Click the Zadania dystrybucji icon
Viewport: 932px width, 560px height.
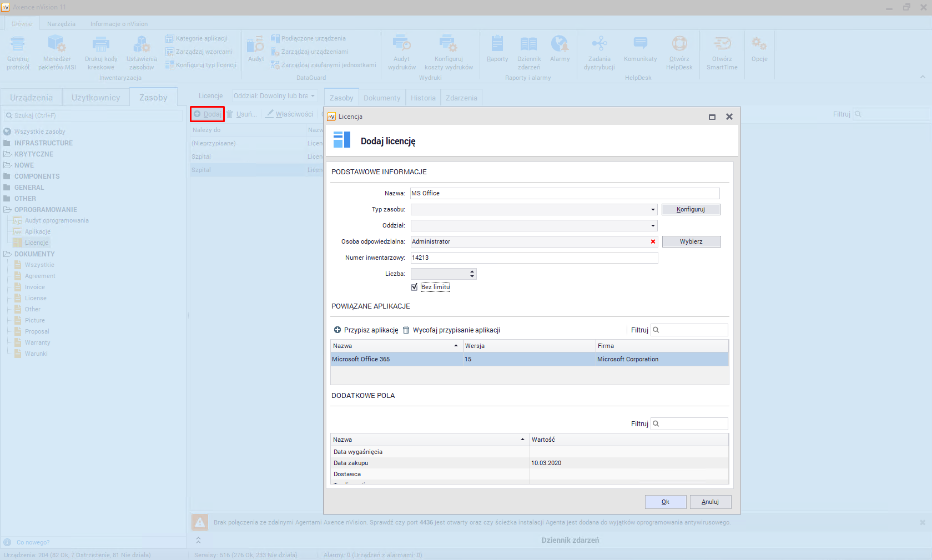point(599,44)
